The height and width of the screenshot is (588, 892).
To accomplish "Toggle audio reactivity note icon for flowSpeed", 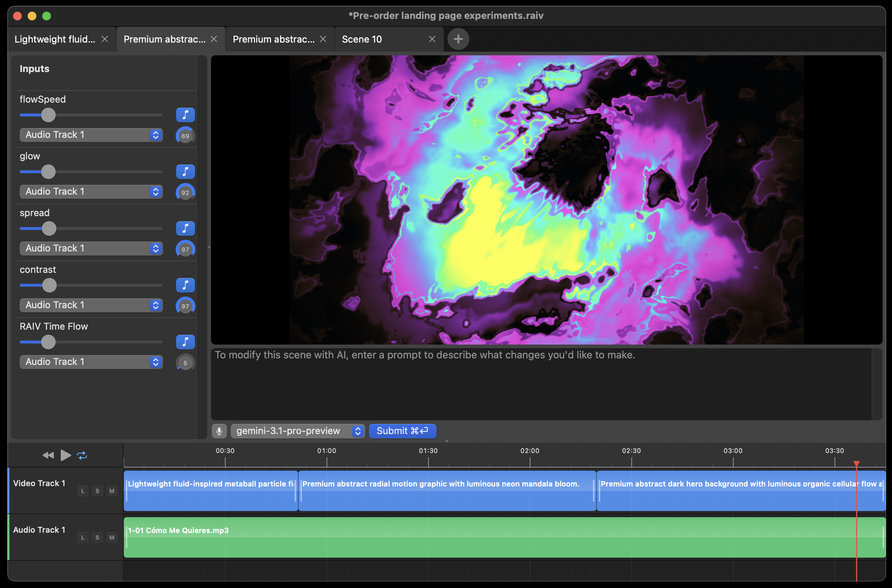I will [185, 115].
